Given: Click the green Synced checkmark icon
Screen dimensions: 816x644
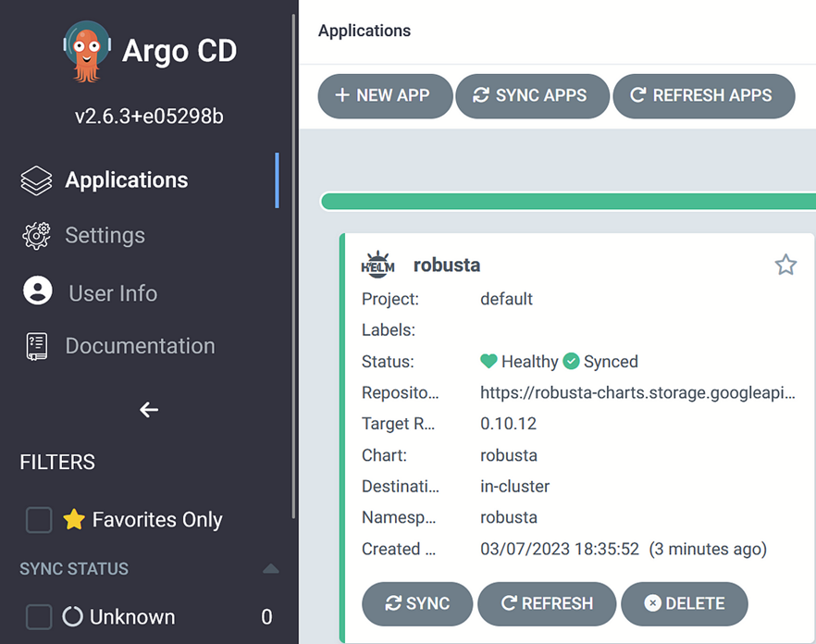Looking at the screenshot, I should point(571,361).
